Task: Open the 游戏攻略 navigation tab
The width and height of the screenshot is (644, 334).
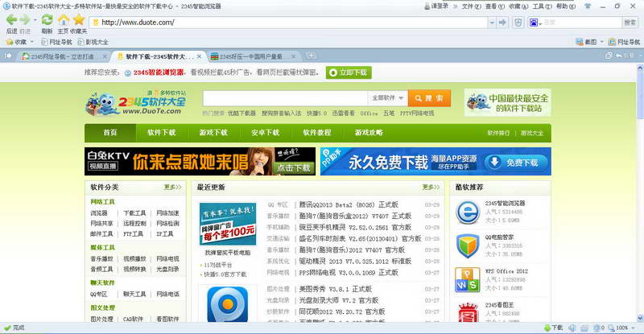Action: 369,133
